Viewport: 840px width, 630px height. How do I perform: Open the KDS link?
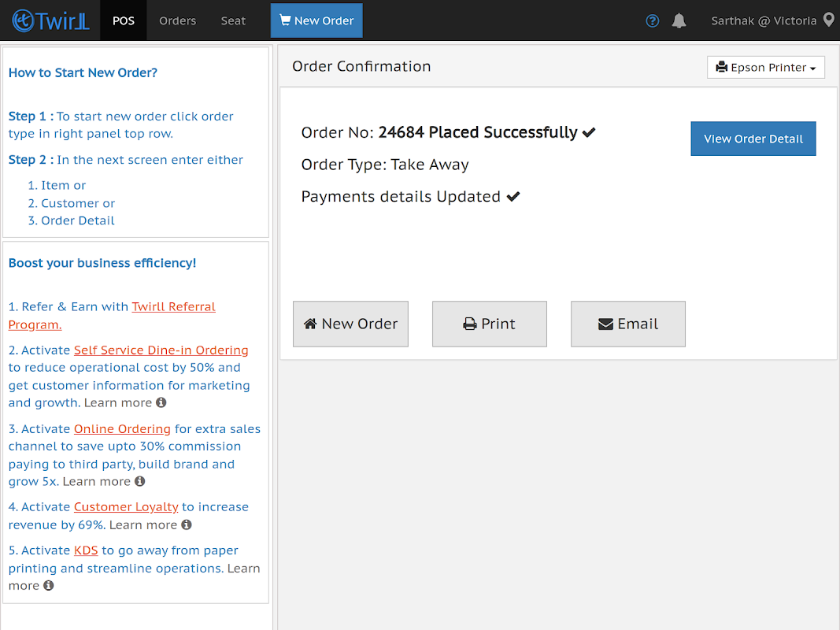click(86, 550)
